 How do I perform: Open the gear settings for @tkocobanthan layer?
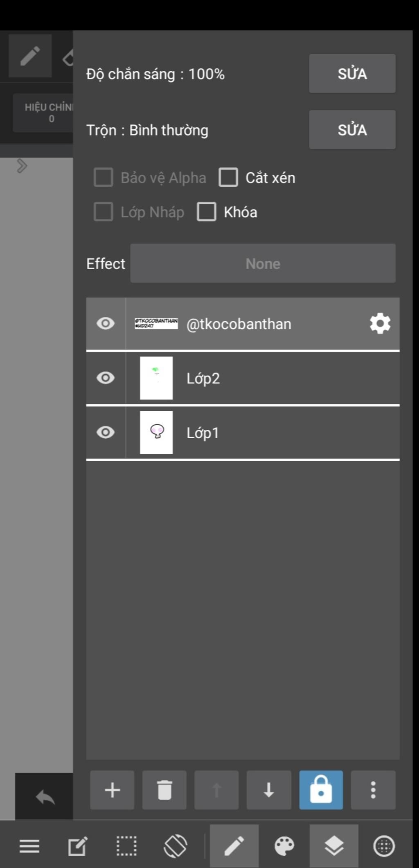tap(380, 324)
